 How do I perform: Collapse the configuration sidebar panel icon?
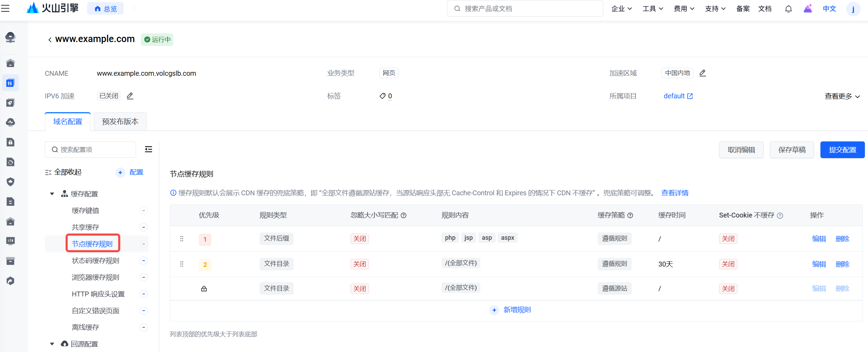click(148, 149)
